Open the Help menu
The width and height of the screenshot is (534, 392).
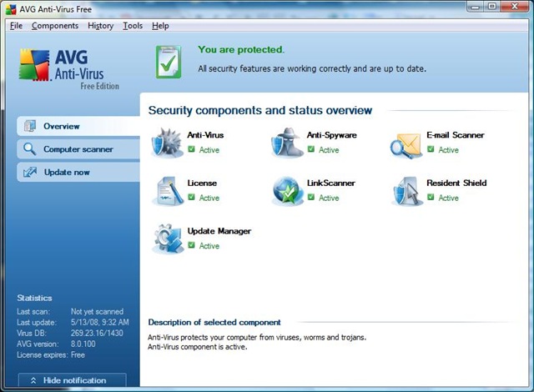point(160,26)
